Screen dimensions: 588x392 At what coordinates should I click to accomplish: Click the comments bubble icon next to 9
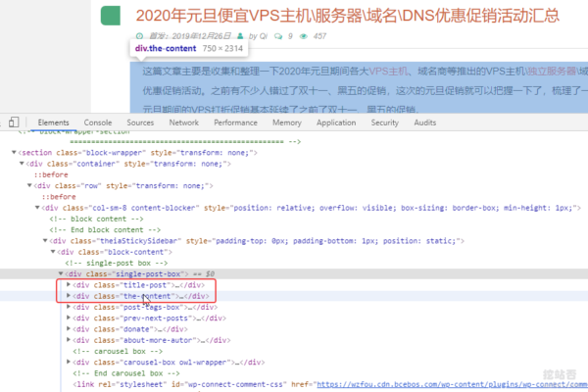pos(278,36)
